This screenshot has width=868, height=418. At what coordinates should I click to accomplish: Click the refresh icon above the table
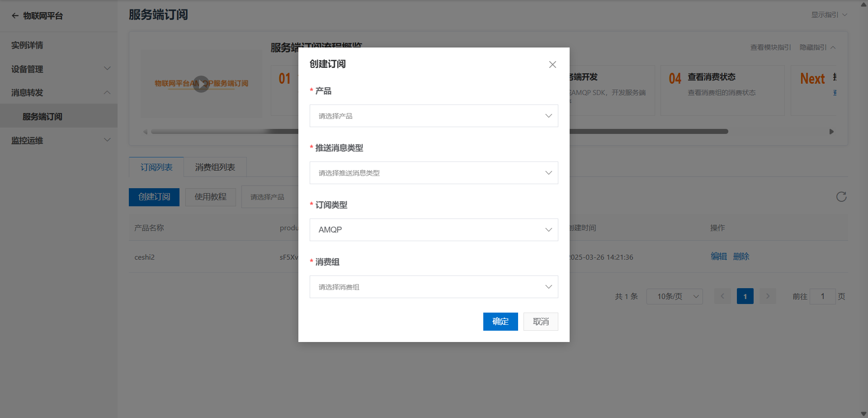(x=841, y=197)
